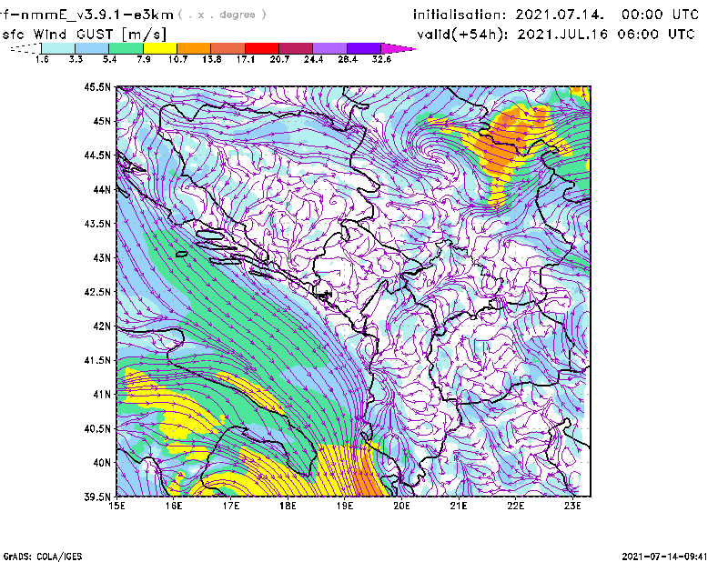Click the 40.5N latitude label
Screen dimensions: 728x562
(97, 428)
